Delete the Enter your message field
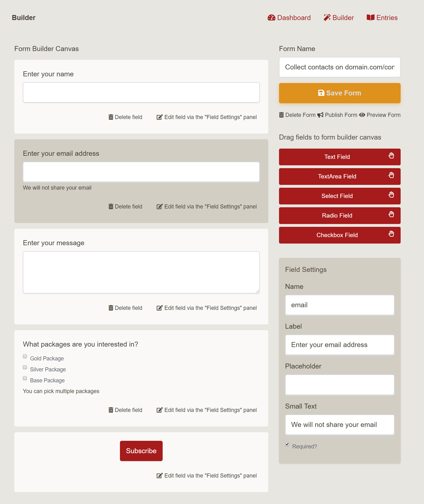424x504 pixels. point(125,308)
